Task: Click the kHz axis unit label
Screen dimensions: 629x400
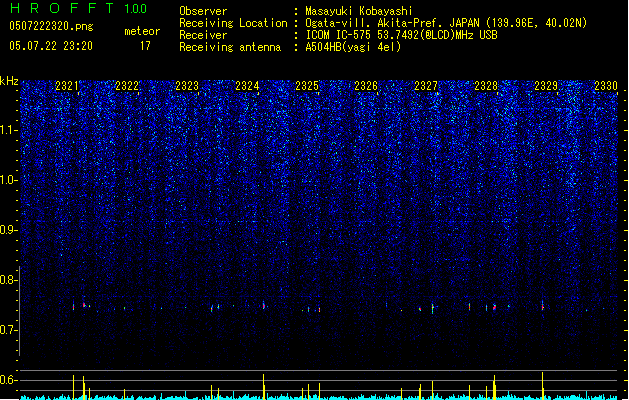Action: [9, 81]
